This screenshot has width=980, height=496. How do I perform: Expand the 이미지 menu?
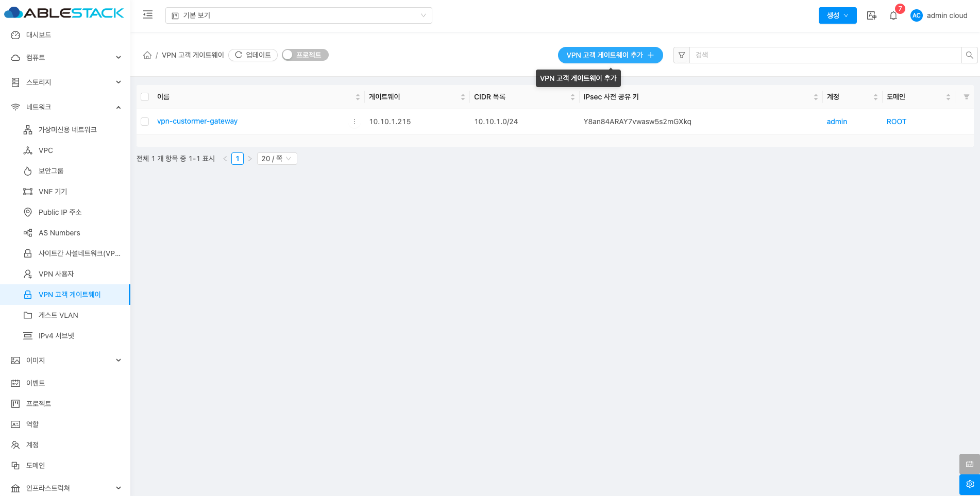(x=65, y=360)
